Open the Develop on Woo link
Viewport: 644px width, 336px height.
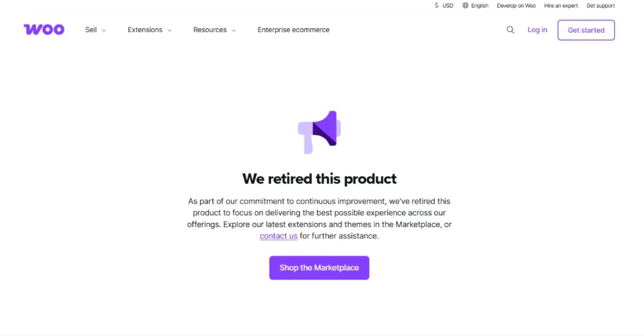click(516, 6)
